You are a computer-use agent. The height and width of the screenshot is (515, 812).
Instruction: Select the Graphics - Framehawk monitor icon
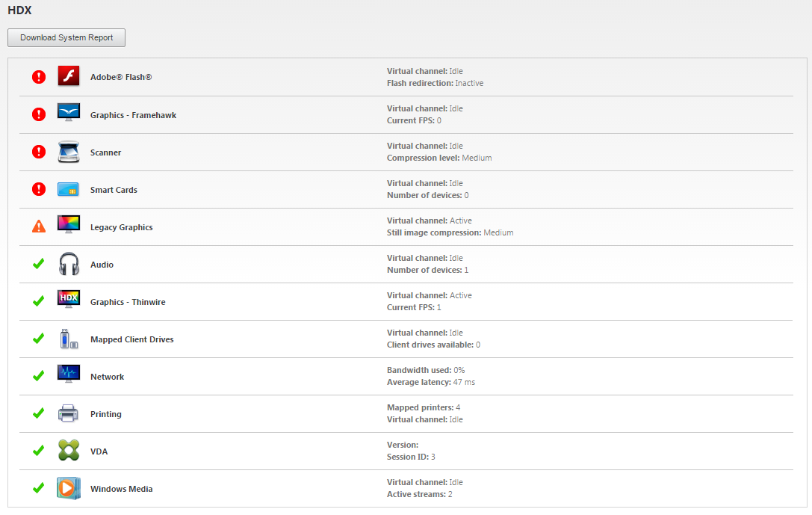point(69,114)
